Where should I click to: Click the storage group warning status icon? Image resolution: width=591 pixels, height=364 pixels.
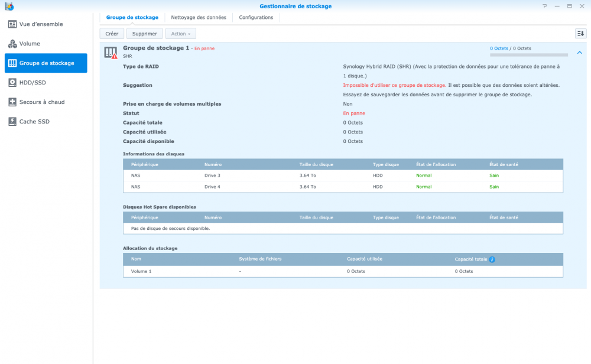point(111,53)
